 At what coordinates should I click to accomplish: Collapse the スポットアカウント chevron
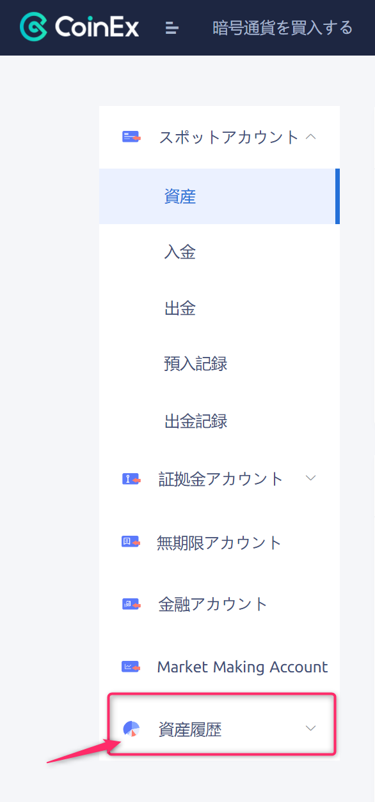pos(311,137)
